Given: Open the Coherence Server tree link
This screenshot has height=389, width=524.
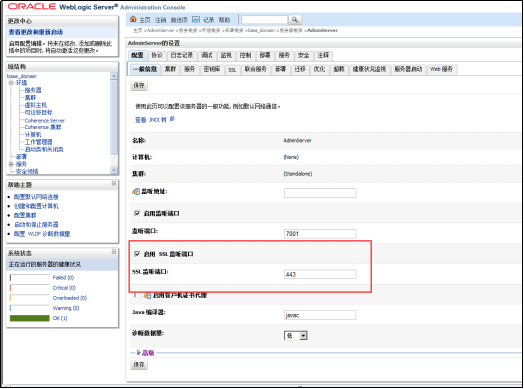Looking at the screenshot, I should point(44,121).
